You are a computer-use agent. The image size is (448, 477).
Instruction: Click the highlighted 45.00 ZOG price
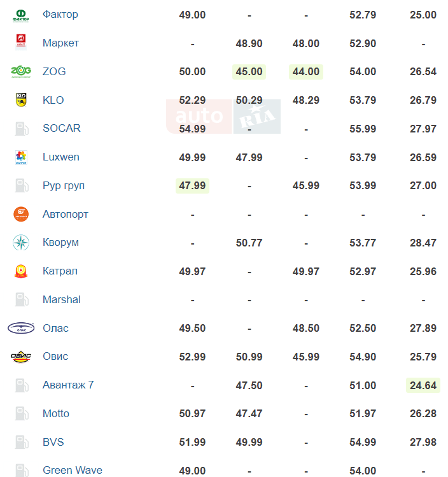click(249, 72)
